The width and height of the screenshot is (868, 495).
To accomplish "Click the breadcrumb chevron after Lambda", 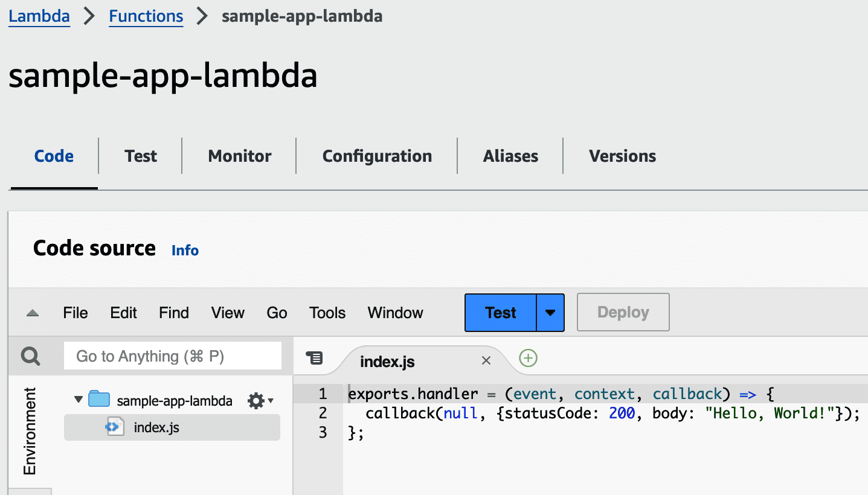I will pyautogui.click(x=89, y=16).
